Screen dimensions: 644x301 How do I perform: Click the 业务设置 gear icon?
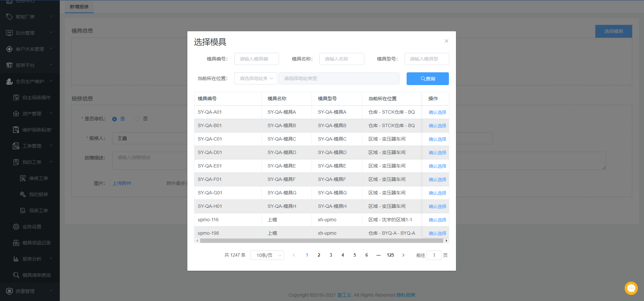16,227
